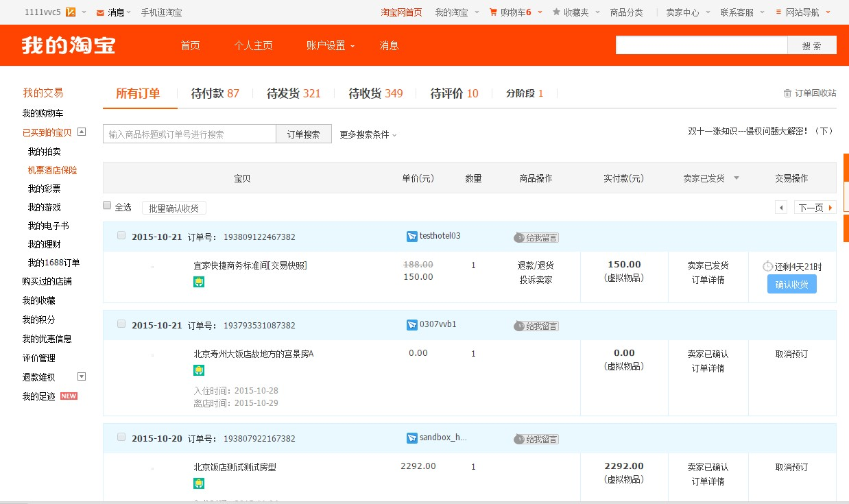Expand the 1111vvc5 account dropdown arrow
Viewport: 849px width, 504px height.
[x=84, y=12]
